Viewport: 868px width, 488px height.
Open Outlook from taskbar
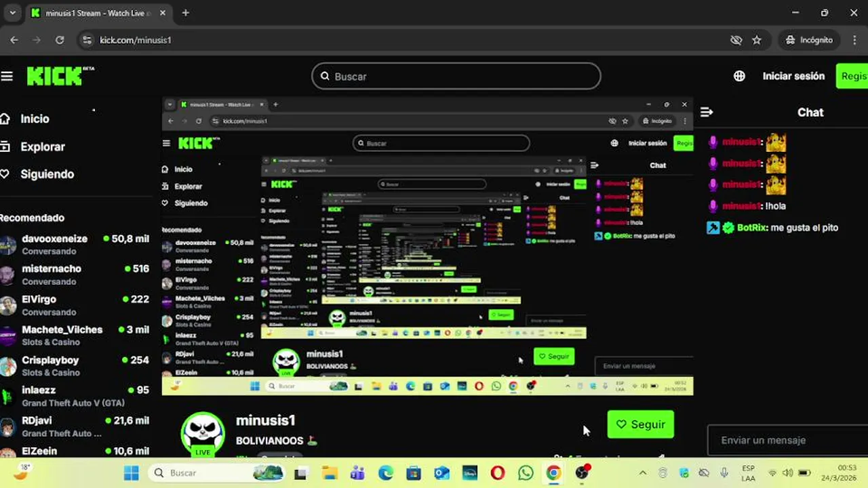(x=442, y=473)
